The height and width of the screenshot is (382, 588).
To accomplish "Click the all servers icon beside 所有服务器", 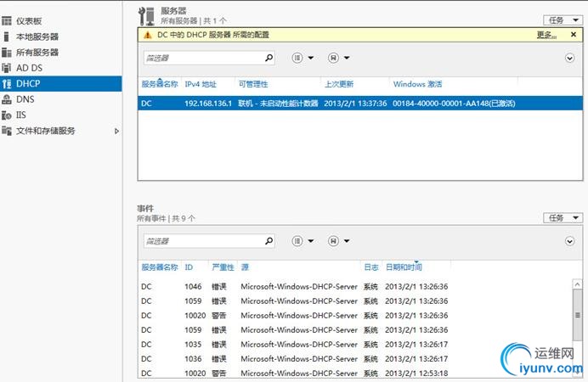I will (x=7, y=53).
